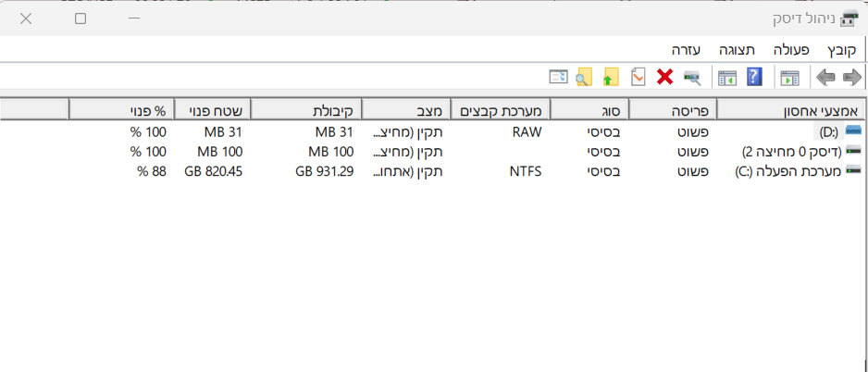Click the disk with magnifier rescan icon
The image size is (868, 372).
[x=692, y=78]
